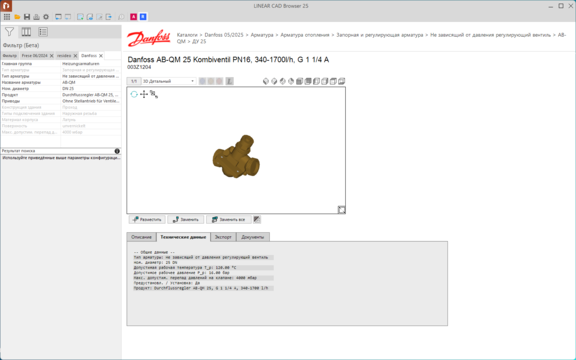Open the catalog grid icon in the toolbar
This screenshot has width=576, height=360.
(x=7, y=17)
